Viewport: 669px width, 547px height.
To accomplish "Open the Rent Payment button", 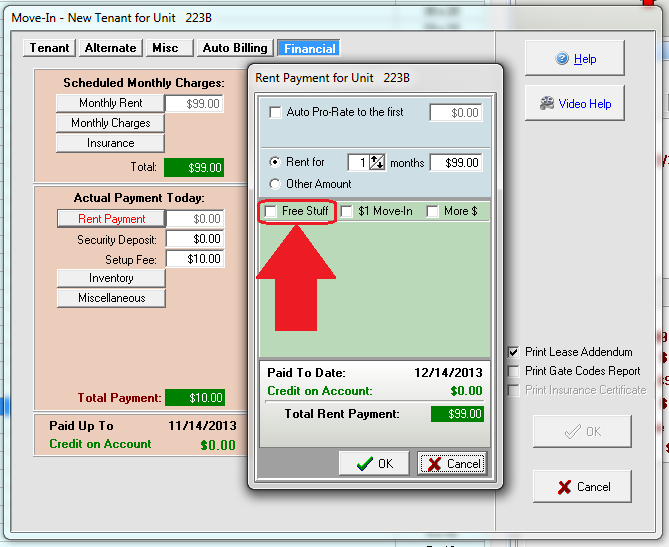I will coord(111,218).
